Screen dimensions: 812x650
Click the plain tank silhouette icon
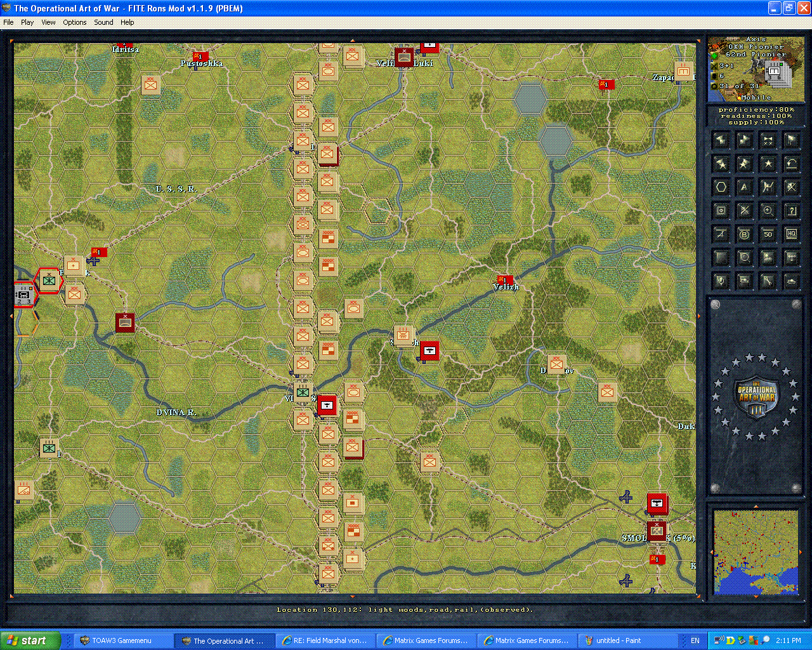coord(792,281)
